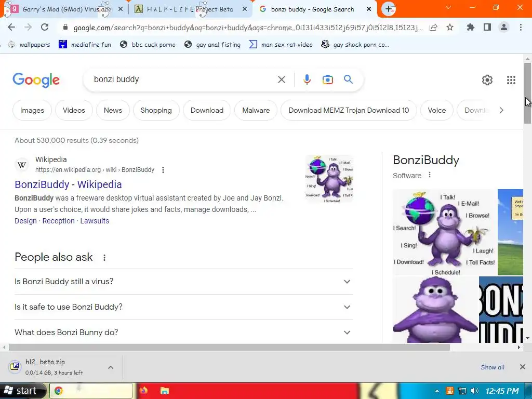
Task: Select the Download filter chip
Action: coord(207,110)
